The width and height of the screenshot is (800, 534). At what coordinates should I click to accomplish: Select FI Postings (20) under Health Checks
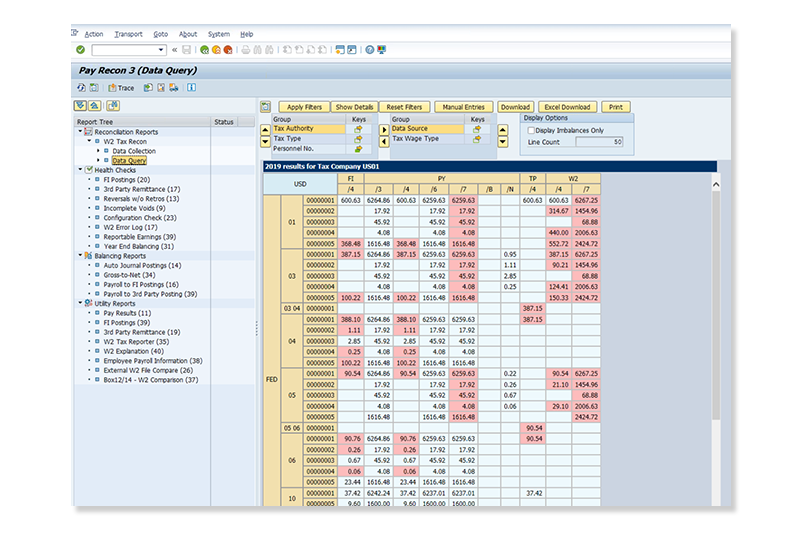pos(127,180)
